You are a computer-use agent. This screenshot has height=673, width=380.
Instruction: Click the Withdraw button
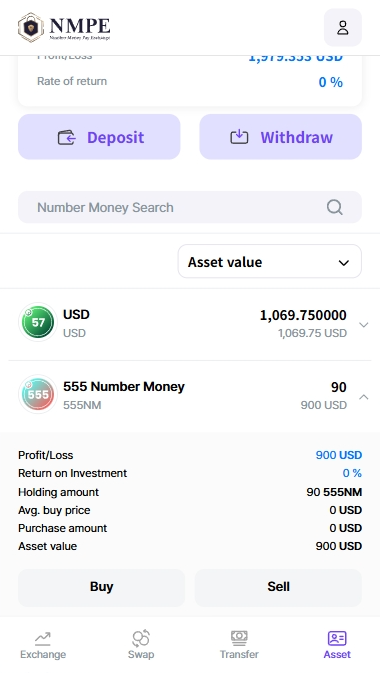click(281, 137)
